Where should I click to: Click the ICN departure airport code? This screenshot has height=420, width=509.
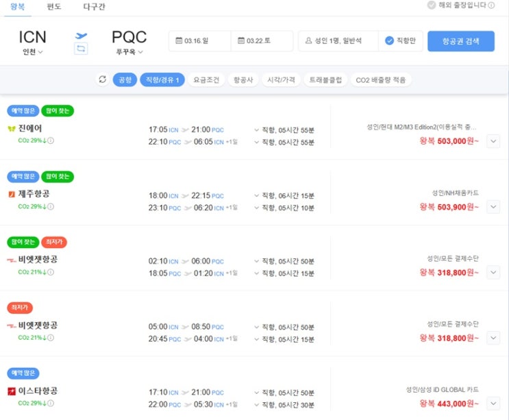tap(32, 37)
